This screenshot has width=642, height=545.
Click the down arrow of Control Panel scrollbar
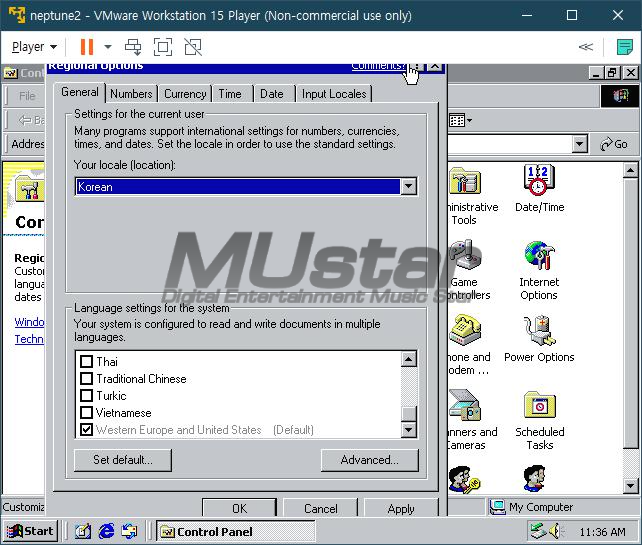[630, 486]
